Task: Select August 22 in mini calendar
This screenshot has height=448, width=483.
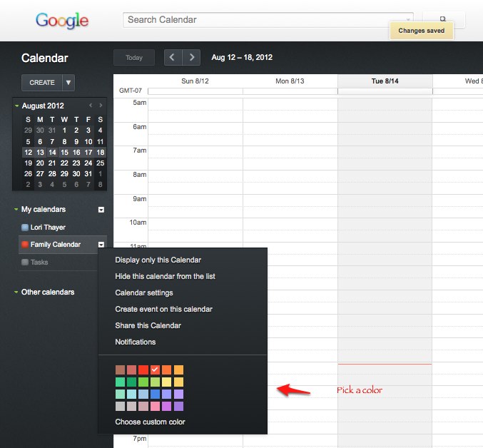Action: 64,163
